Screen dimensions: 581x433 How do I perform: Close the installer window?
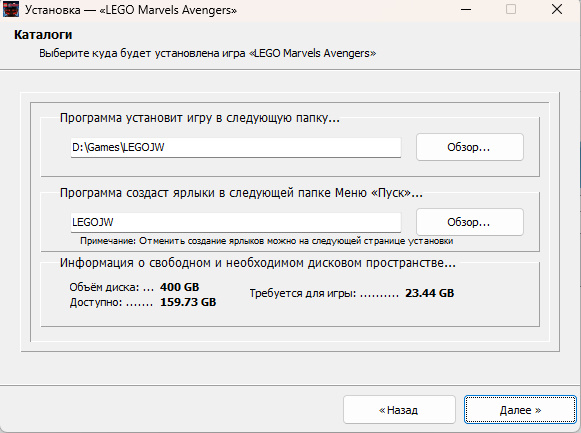[x=557, y=9]
